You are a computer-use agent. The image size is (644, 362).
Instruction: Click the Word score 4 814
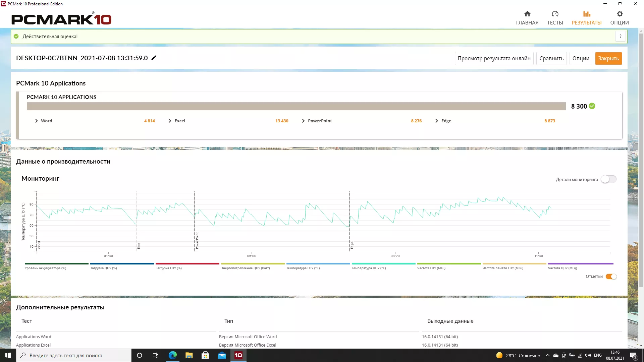(150, 121)
